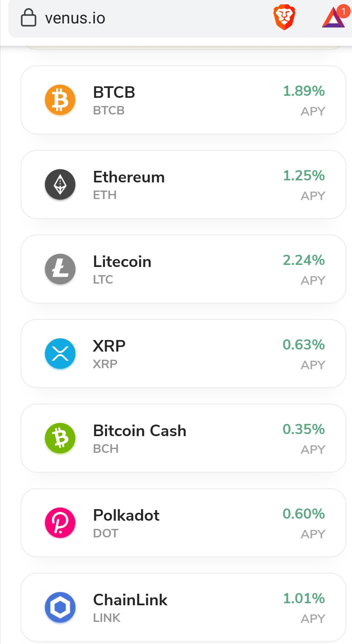
Task: Click the LINK ticker symbol text
Action: click(107, 618)
